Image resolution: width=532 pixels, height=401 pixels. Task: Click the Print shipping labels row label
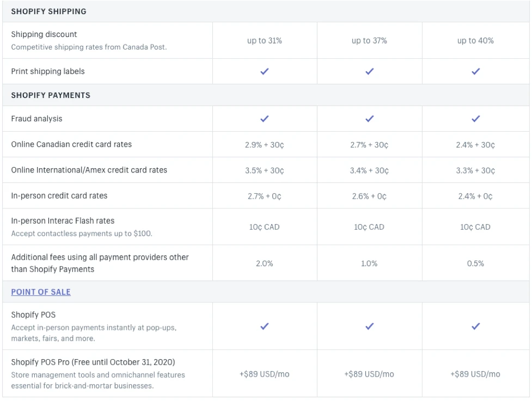click(48, 71)
